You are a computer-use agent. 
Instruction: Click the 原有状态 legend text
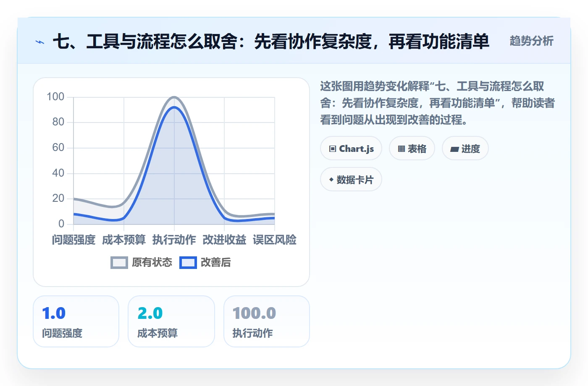click(x=152, y=263)
